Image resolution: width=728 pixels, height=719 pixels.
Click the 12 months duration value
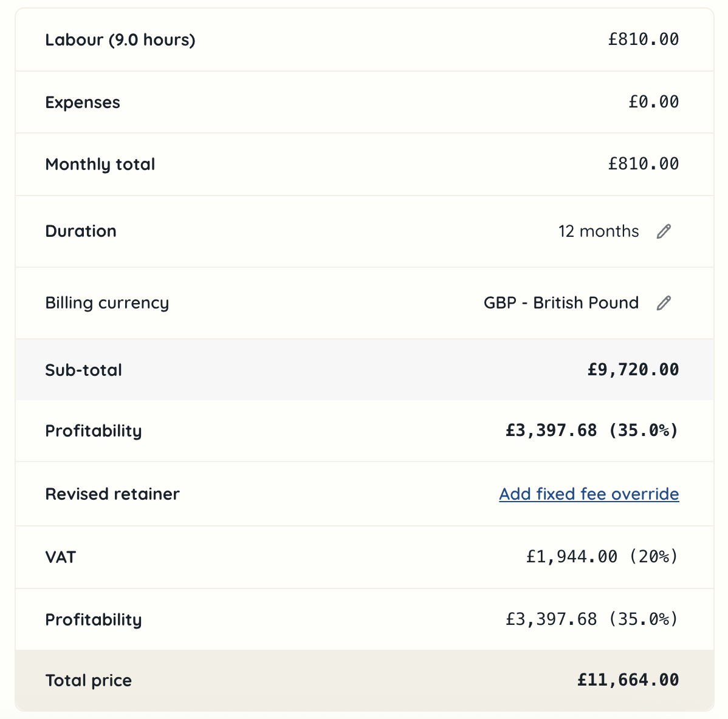[x=599, y=231]
